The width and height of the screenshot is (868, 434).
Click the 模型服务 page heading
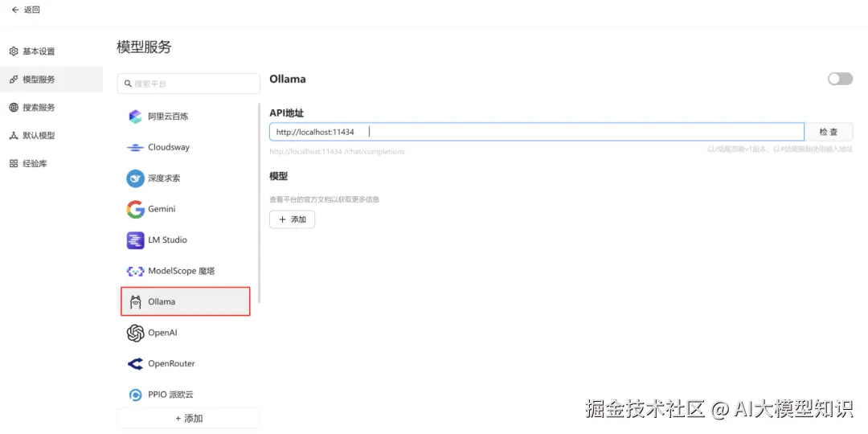pyautogui.click(x=144, y=47)
